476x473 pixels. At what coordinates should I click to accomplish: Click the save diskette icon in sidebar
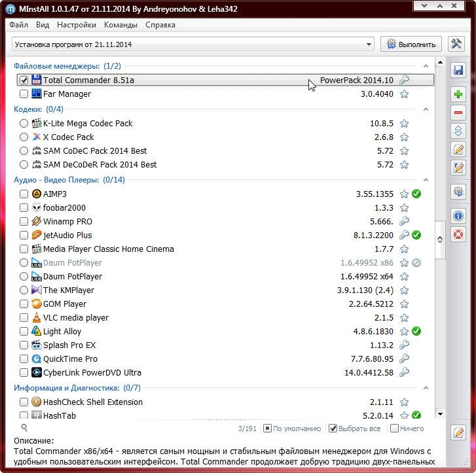[458, 71]
